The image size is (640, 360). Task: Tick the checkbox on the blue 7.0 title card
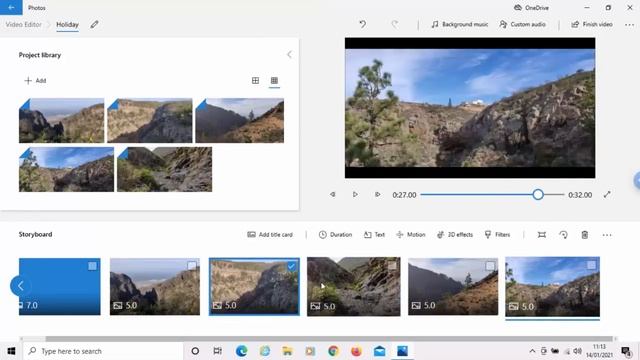(92, 266)
